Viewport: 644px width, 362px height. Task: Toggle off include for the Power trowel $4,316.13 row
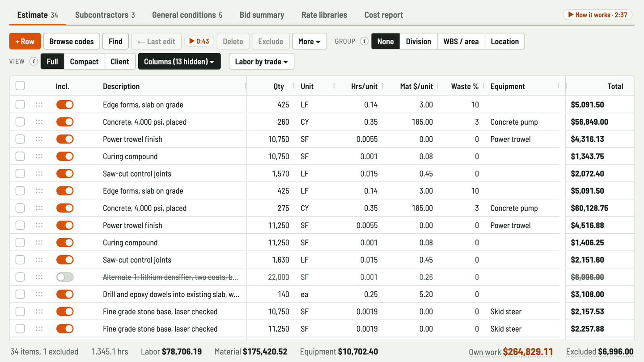pyautogui.click(x=65, y=139)
